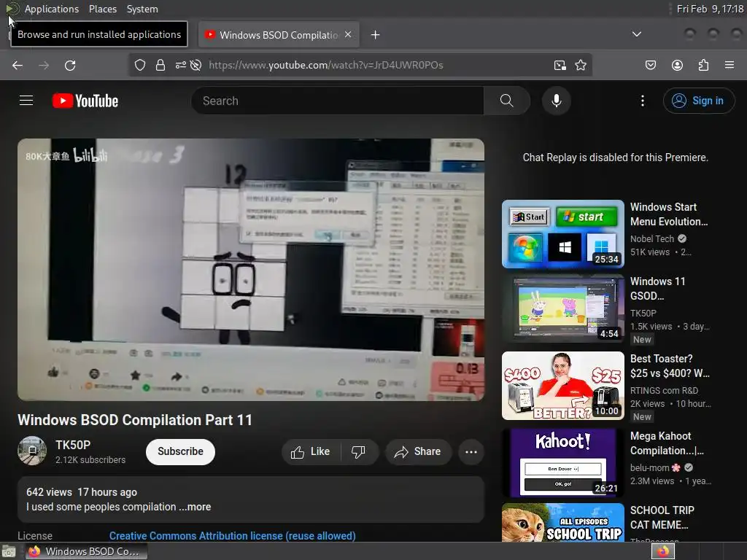Open the extensions puzzle icon
The height and width of the screenshot is (560, 747).
click(x=703, y=65)
